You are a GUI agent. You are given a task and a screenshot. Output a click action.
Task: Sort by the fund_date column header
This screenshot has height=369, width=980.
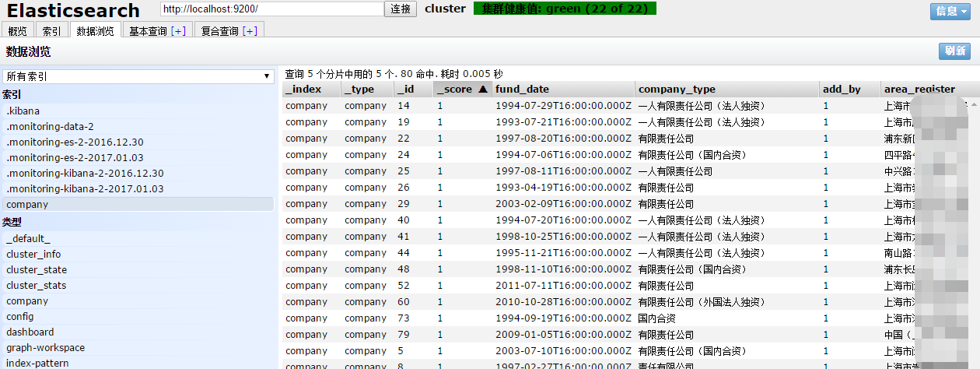click(563, 90)
